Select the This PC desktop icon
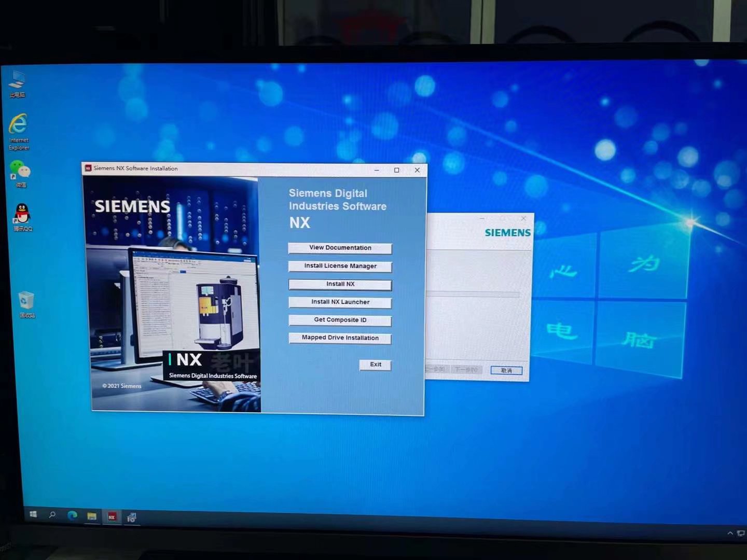 [x=17, y=82]
